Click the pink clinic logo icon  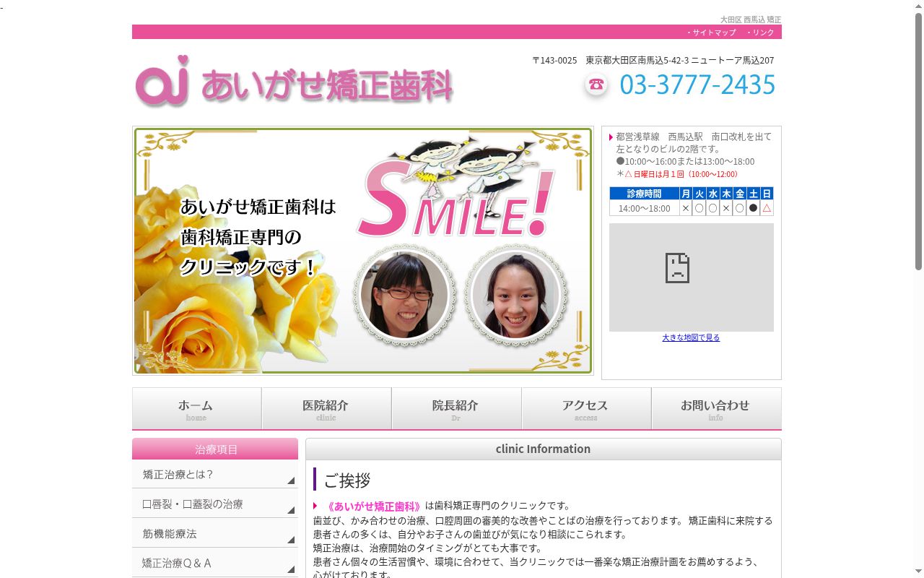[x=163, y=81]
